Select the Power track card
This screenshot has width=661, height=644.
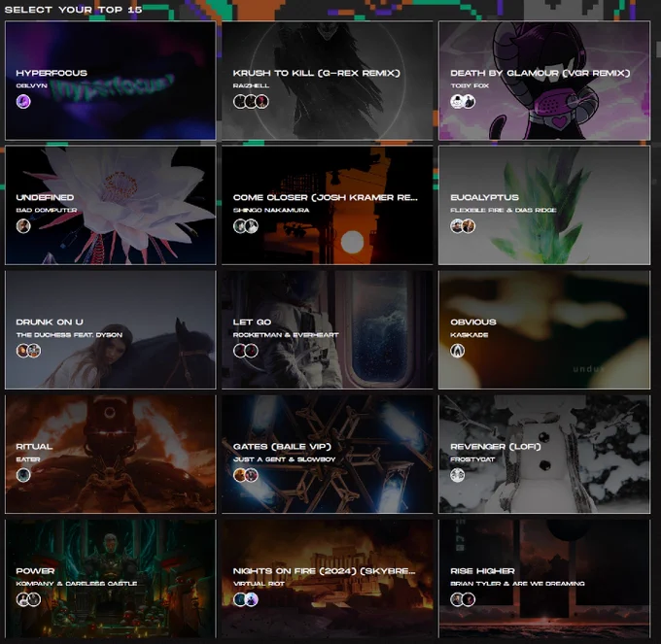click(111, 579)
